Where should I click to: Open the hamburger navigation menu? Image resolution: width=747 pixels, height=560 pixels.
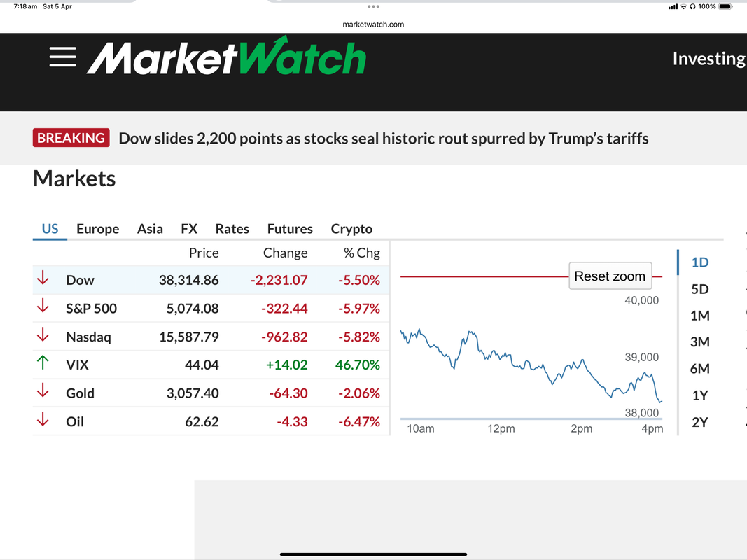point(62,57)
